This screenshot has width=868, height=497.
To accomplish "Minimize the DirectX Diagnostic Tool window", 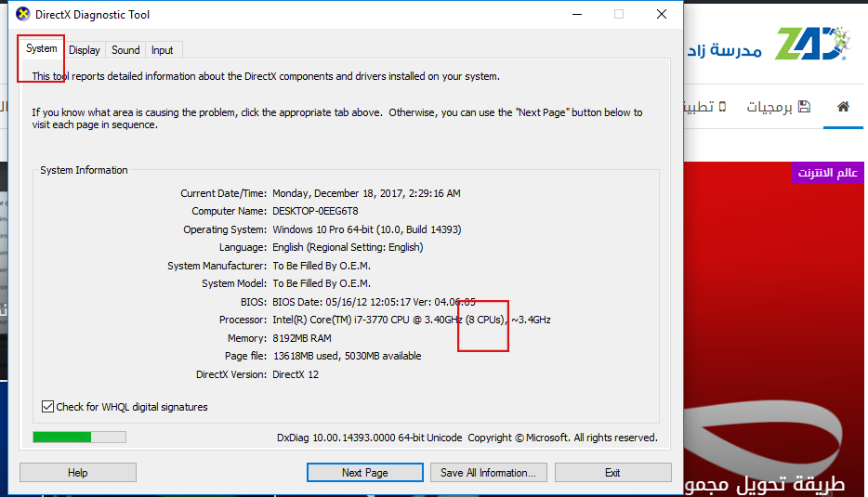I will (x=577, y=14).
